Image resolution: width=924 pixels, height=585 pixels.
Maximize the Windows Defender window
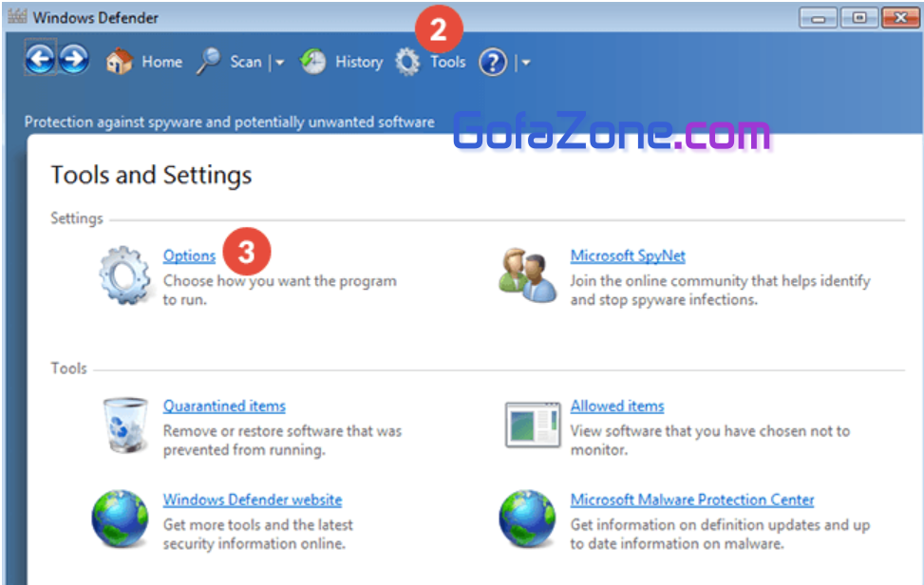(x=858, y=17)
